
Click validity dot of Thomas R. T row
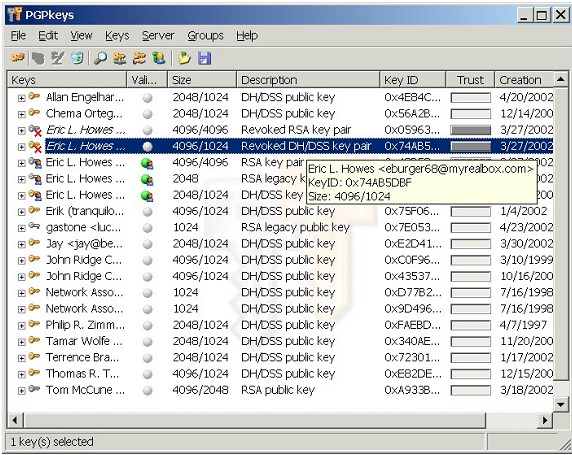pyautogui.click(x=147, y=374)
